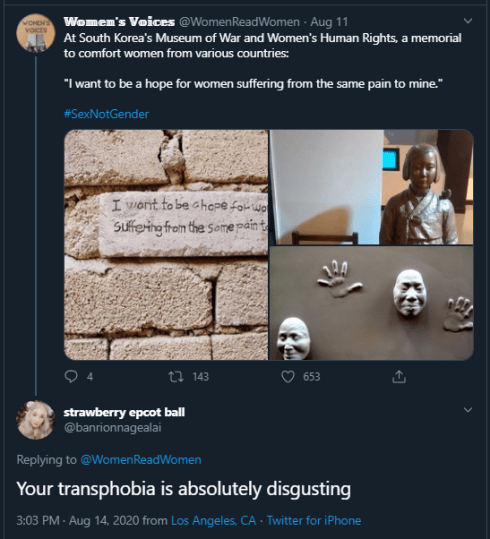
Task: Open the Women's Voices display name
Action: [119, 22]
